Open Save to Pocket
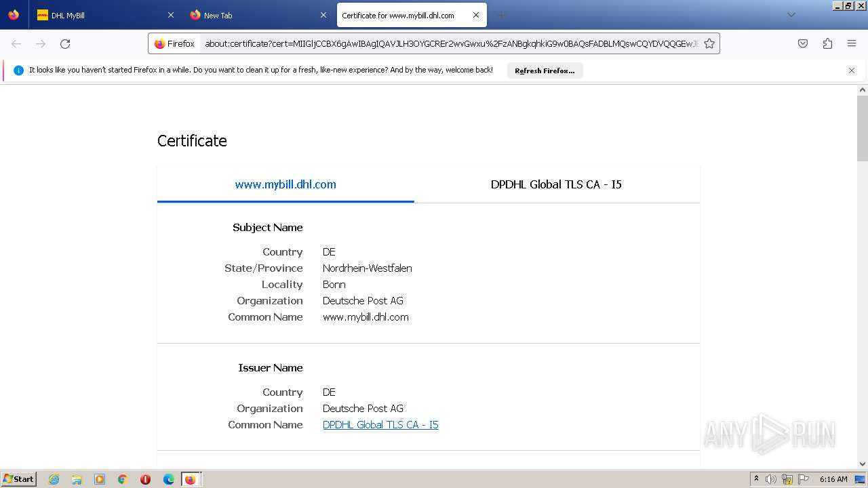Image resolution: width=868 pixels, height=488 pixels. tap(803, 43)
